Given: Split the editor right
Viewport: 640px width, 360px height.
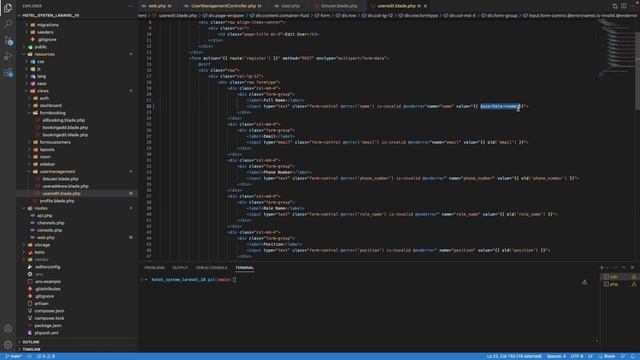Looking at the screenshot, I should (624, 6).
